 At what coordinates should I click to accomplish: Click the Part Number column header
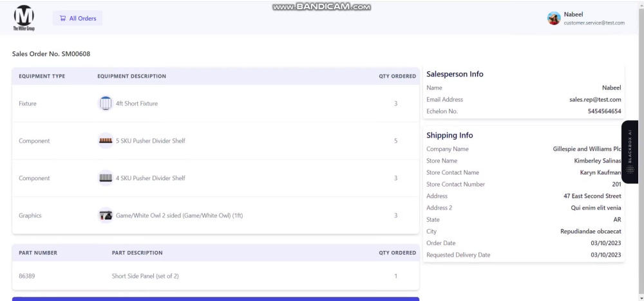click(x=38, y=253)
